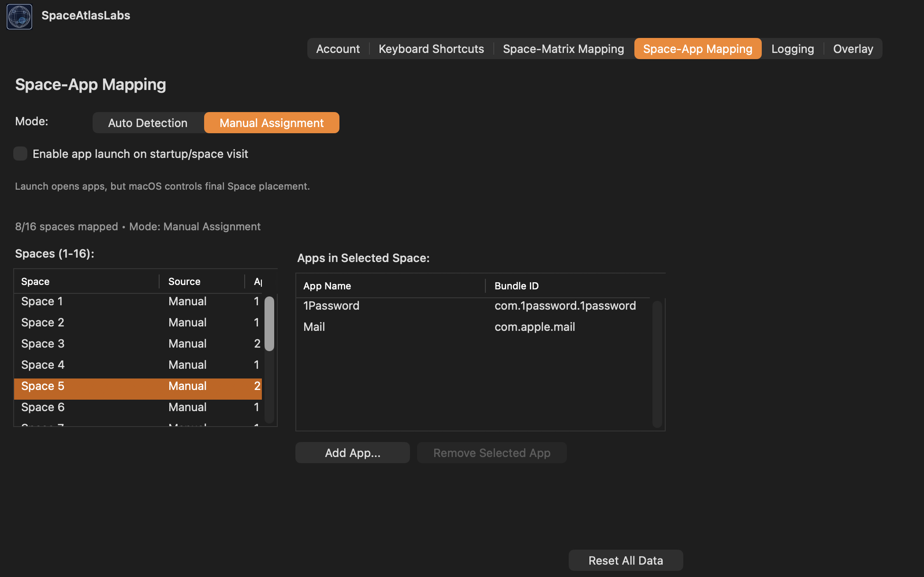
Task: Select the Auto Detection mode
Action: pos(148,123)
